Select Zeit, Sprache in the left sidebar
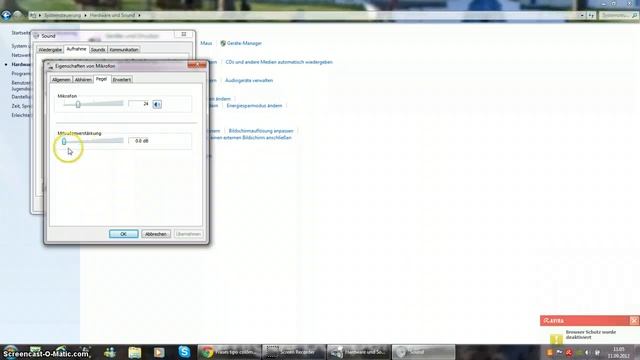The image size is (640, 360). click(21, 106)
